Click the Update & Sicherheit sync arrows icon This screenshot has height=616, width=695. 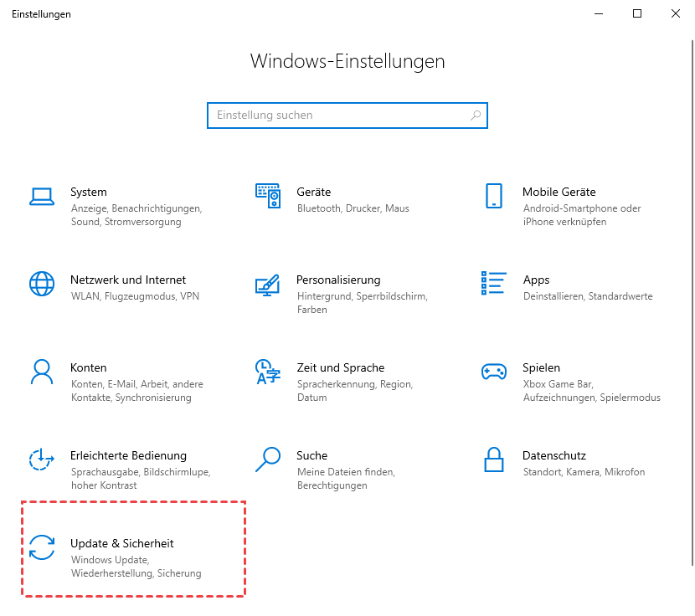pos(42,547)
